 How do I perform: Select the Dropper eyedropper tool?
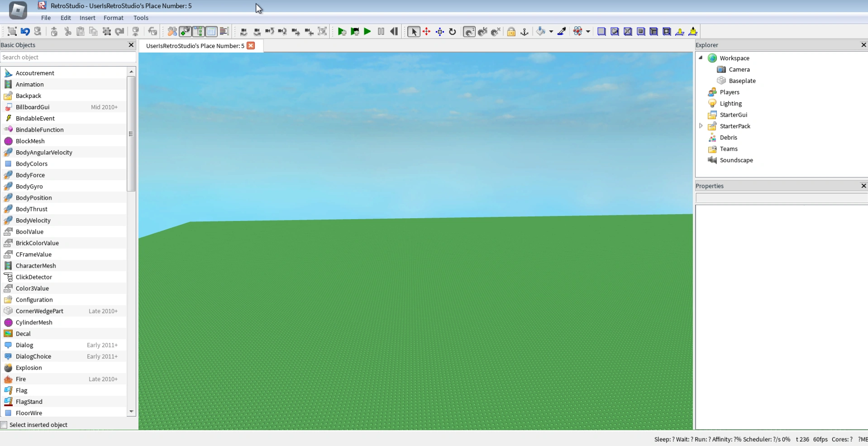pyautogui.click(x=562, y=31)
